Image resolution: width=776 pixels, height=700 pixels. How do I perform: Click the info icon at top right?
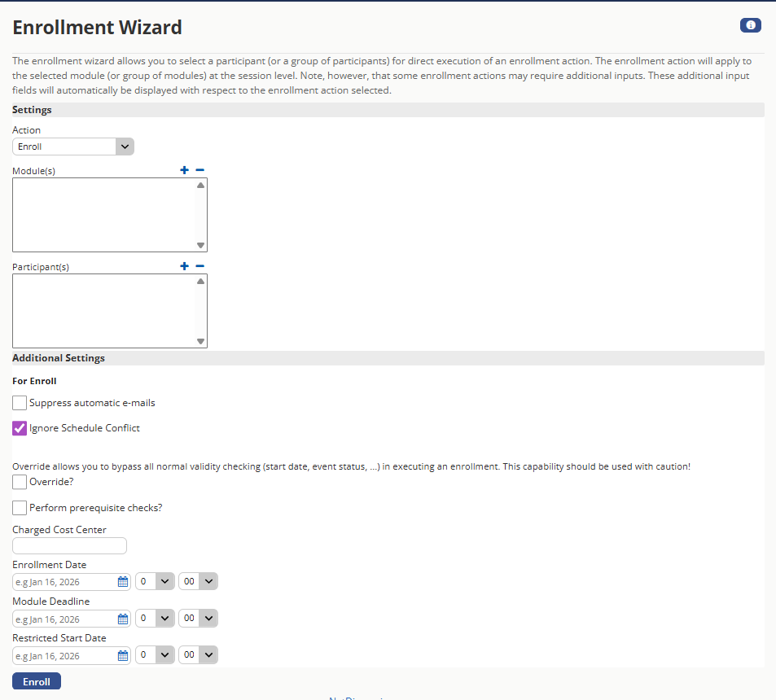(x=750, y=25)
